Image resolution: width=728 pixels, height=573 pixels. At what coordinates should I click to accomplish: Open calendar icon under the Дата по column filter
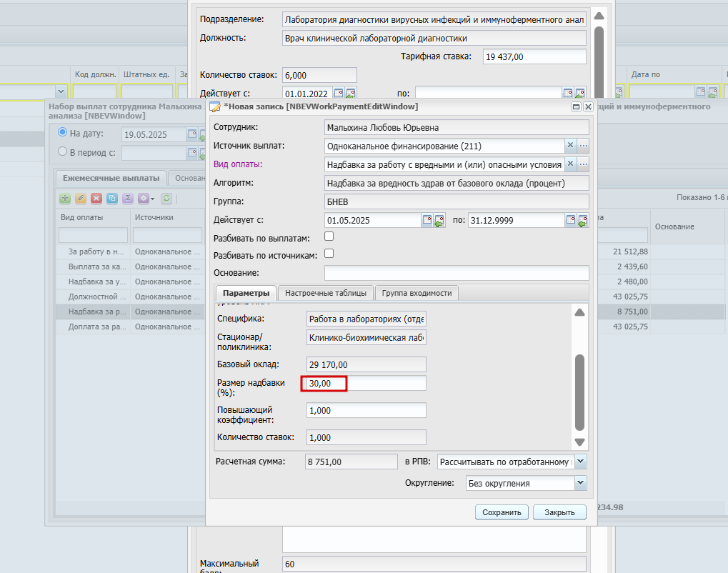[x=701, y=92]
